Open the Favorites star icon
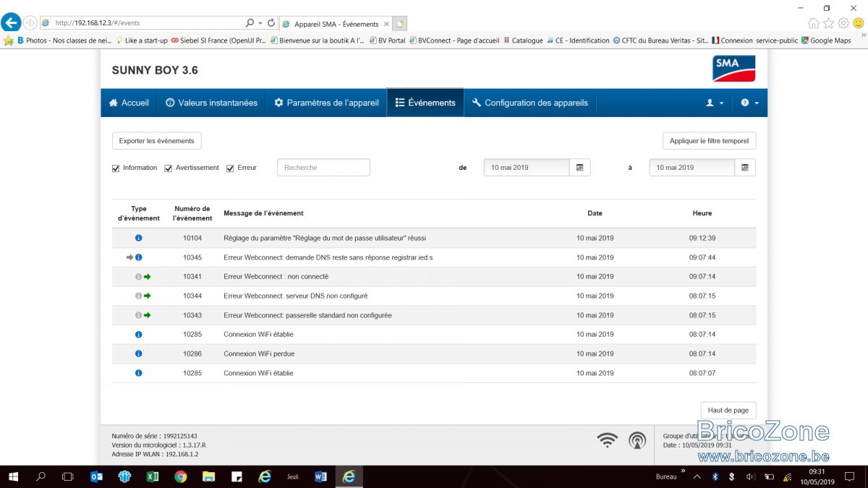868x488 pixels. 829,23
